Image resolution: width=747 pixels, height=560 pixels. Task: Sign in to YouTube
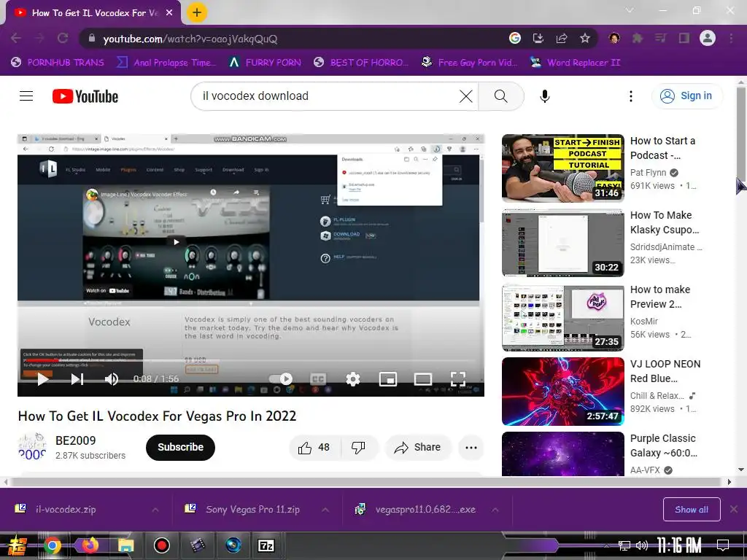686,96
